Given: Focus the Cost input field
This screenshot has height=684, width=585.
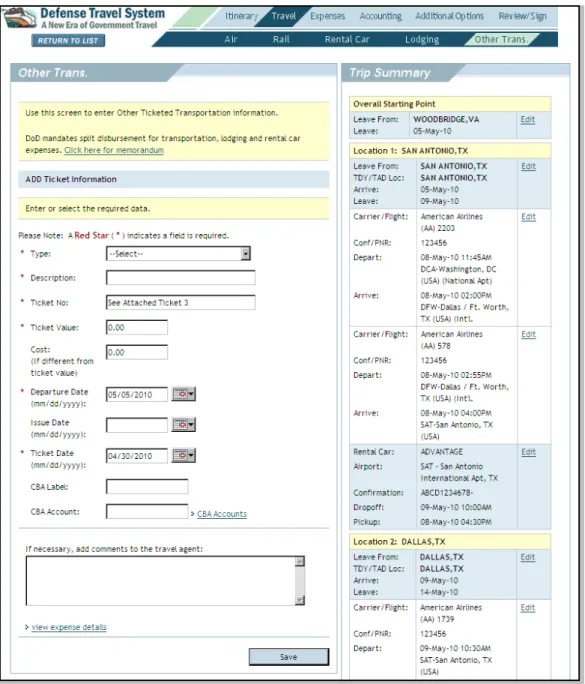Looking at the screenshot, I should [x=137, y=352].
